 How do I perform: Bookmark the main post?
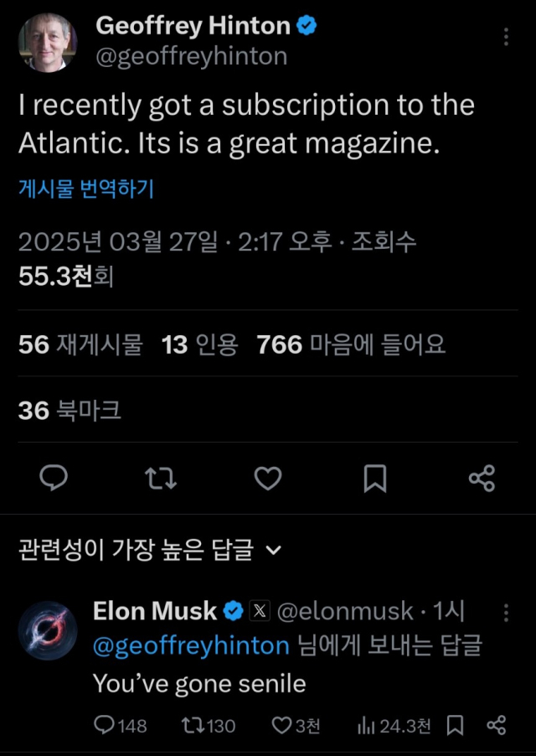(x=374, y=479)
